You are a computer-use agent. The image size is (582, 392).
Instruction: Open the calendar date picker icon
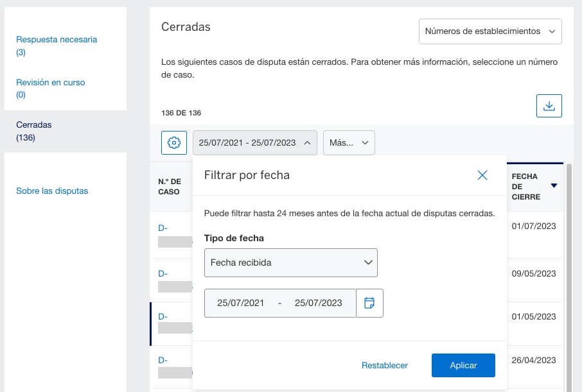[369, 303]
